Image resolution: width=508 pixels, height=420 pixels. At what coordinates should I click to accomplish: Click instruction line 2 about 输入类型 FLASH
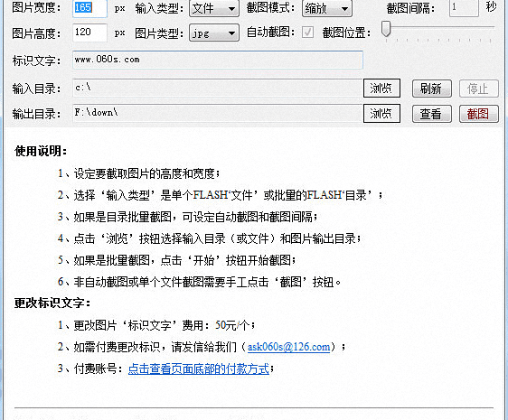coord(221,195)
